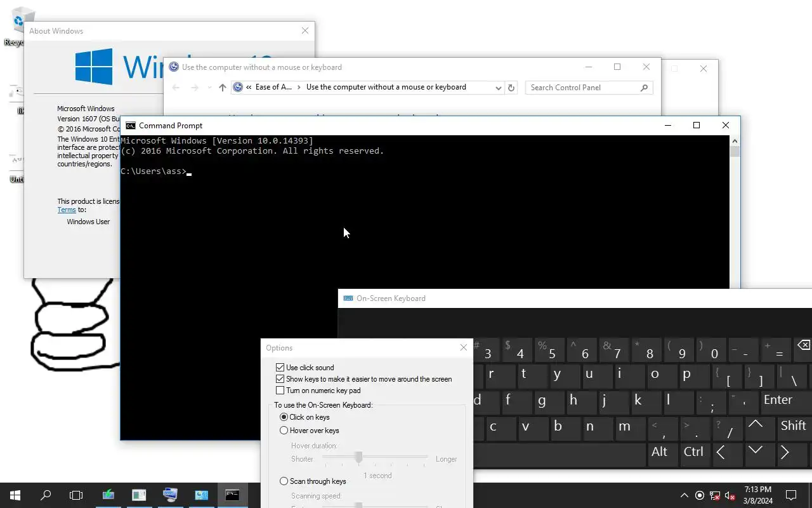812x508 pixels.
Task: Select Click on keys radio option
Action: [x=284, y=417]
